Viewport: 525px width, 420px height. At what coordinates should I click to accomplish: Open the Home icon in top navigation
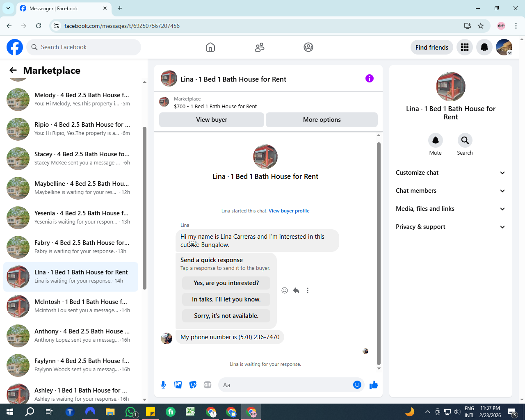(210, 47)
